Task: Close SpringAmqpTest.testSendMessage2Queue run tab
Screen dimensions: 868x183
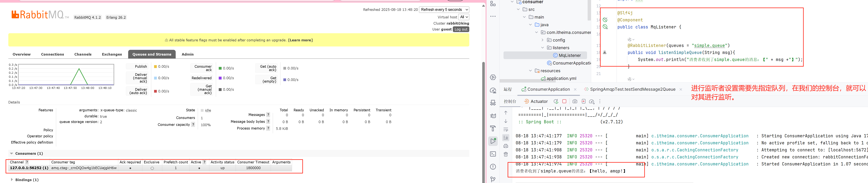Action: tap(681, 89)
